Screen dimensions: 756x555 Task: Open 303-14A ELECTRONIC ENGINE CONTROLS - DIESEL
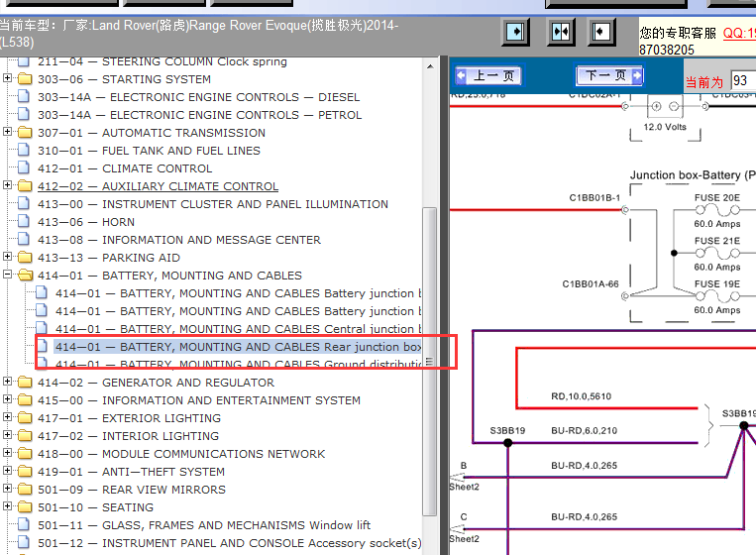point(198,97)
